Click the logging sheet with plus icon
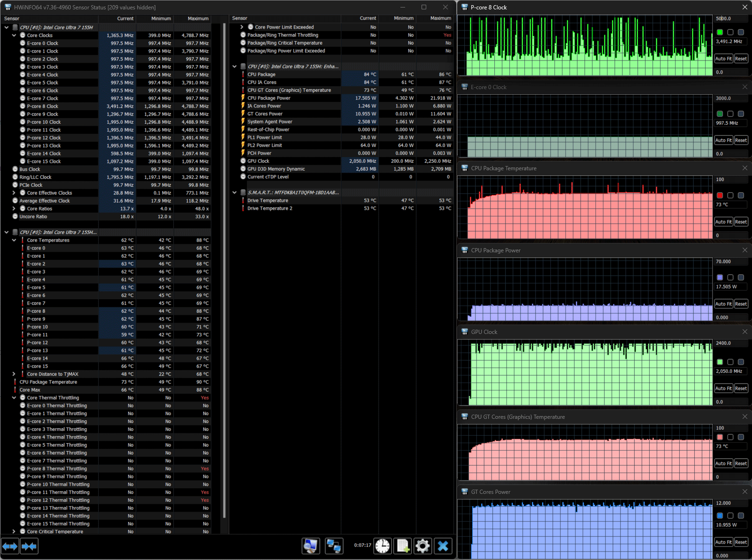This screenshot has width=752, height=560. click(403, 546)
